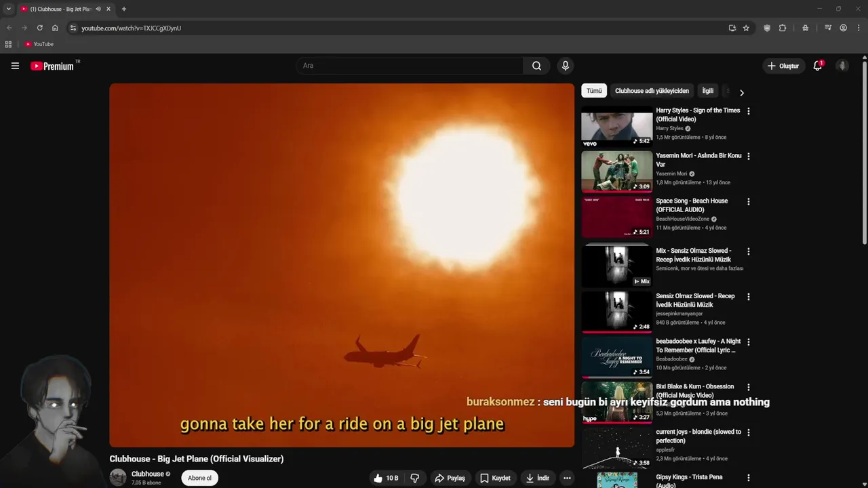Click the Oluştur create button
Screen dimensions: 868x488
pos(783,66)
